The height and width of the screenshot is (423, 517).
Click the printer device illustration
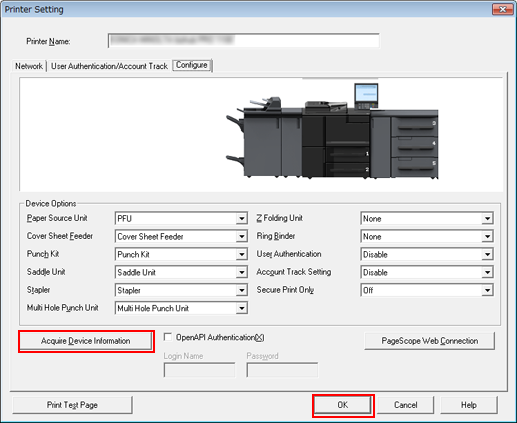click(x=332, y=131)
